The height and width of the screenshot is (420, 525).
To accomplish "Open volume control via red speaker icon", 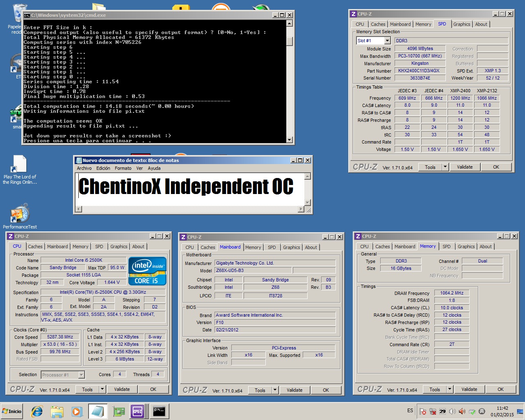I will [462, 411].
